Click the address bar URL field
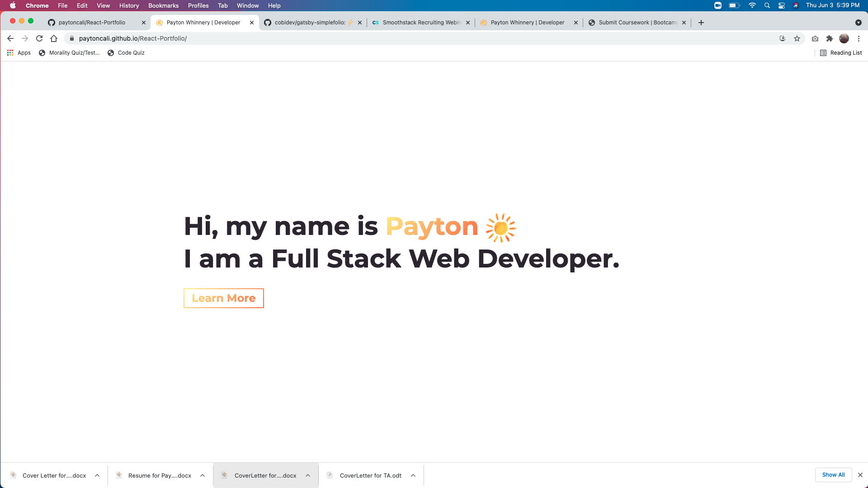 (x=362, y=38)
